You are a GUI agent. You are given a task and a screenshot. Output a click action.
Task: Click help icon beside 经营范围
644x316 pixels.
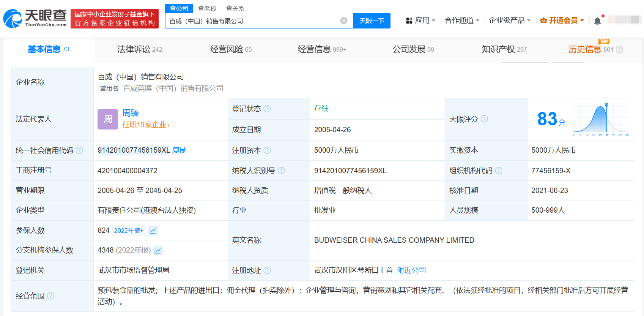coord(50,296)
